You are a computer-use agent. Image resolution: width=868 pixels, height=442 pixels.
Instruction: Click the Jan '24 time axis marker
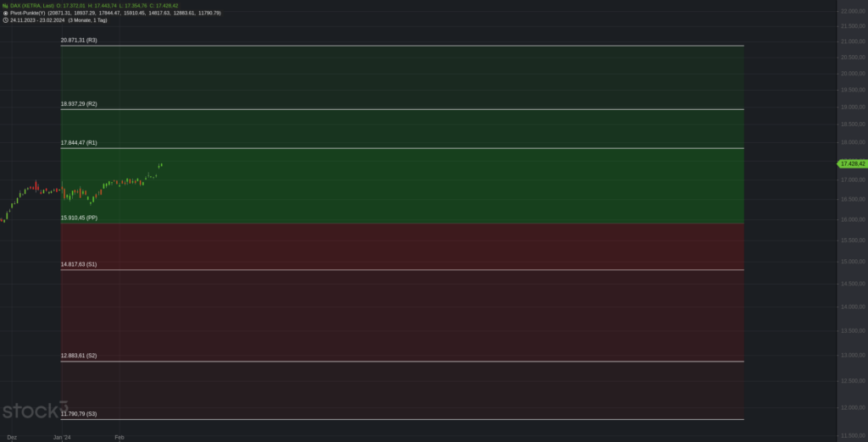62,438
